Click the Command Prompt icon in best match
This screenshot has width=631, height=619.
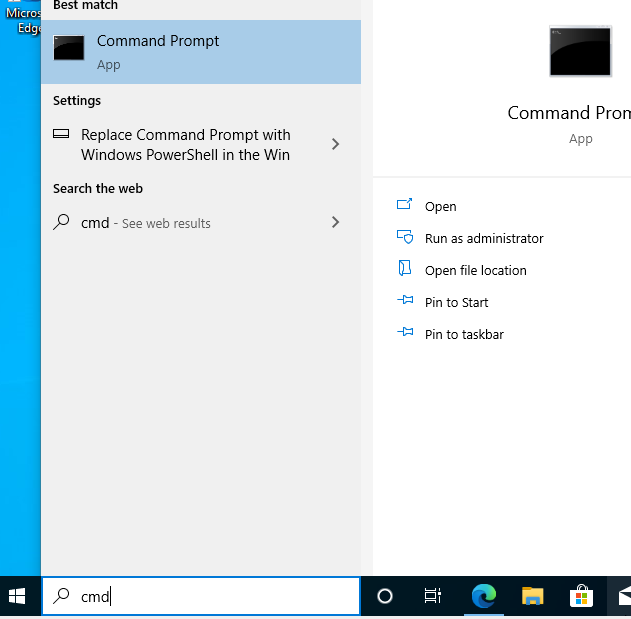[69, 48]
